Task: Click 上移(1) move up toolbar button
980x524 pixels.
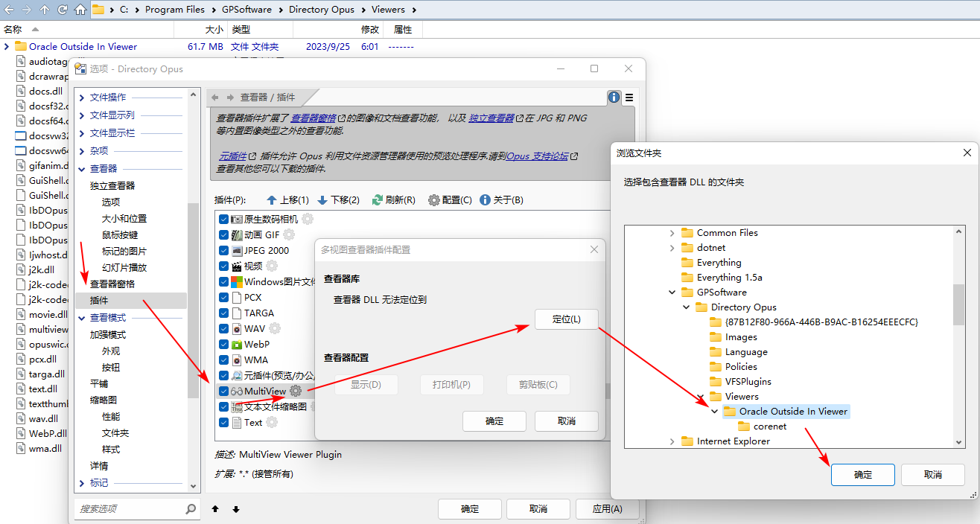Action: (287, 200)
